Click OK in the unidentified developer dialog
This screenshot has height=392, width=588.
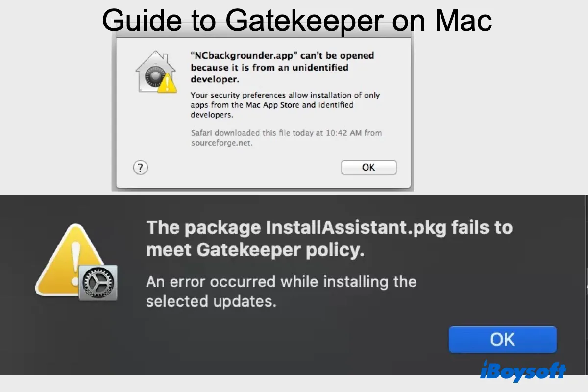click(368, 167)
